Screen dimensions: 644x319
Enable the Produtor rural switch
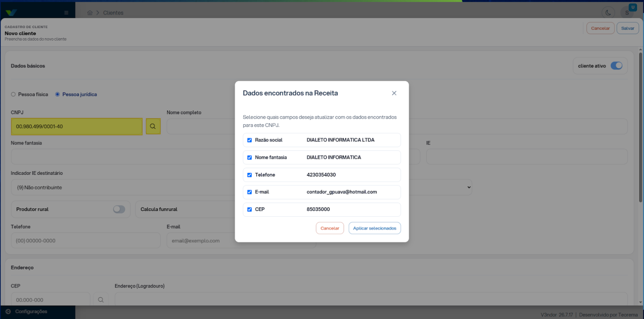click(x=119, y=209)
